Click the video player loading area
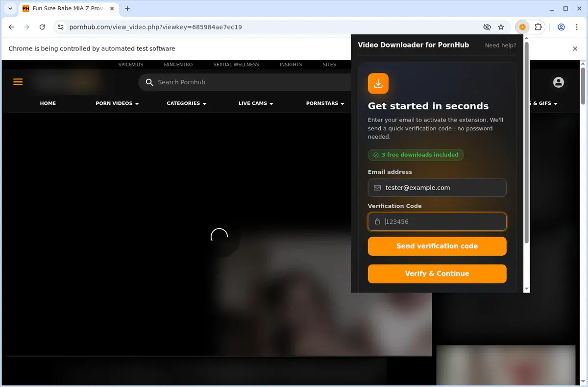 pyautogui.click(x=219, y=236)
